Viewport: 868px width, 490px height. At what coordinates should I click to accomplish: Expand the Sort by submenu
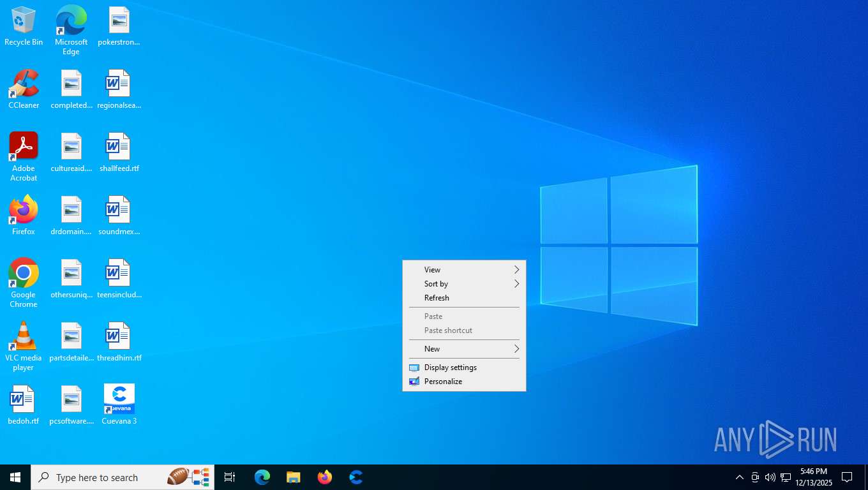click(464, 284)
